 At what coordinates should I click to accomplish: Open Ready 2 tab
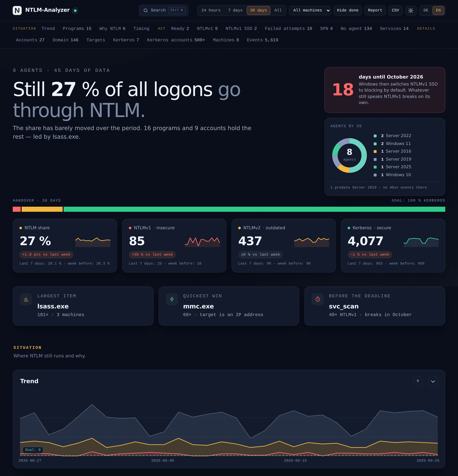(x=180, y=29)
